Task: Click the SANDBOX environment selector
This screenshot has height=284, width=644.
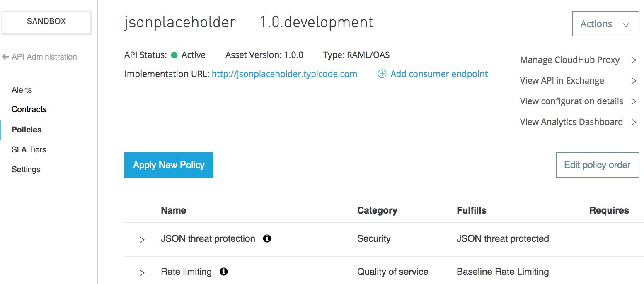Action: click(x=46, y=22)
